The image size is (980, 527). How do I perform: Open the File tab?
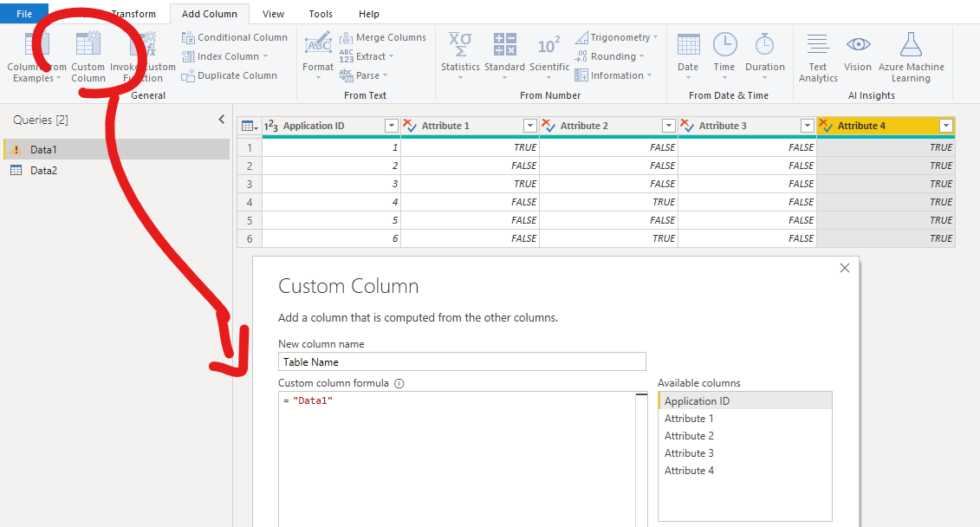(x=24, y=14)
